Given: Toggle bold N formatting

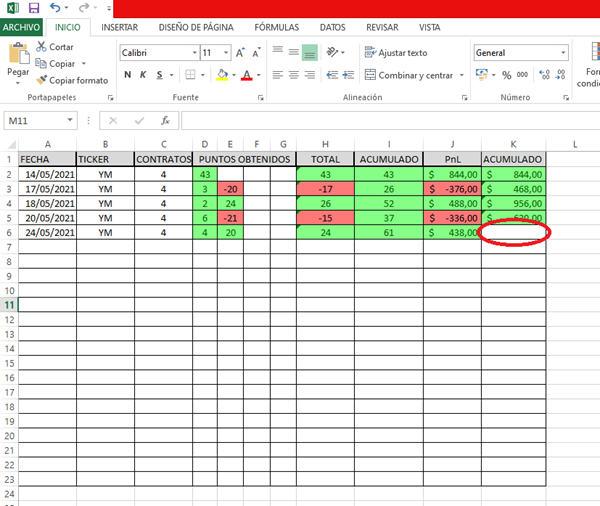Looking at the screenshot, I should click(127, 75).
